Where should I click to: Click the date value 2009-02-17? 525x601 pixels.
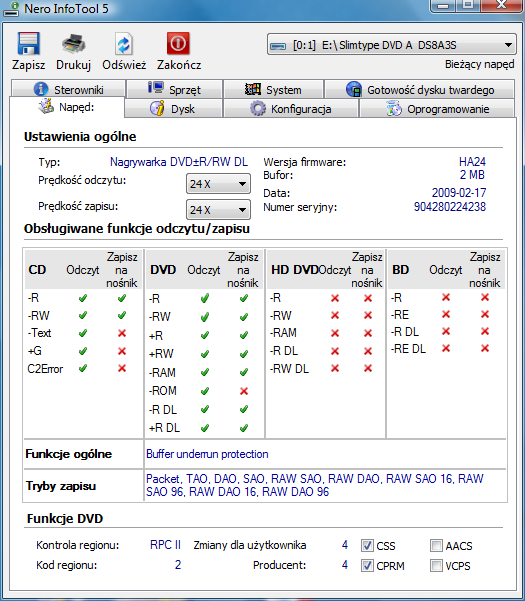coord(459,192)
